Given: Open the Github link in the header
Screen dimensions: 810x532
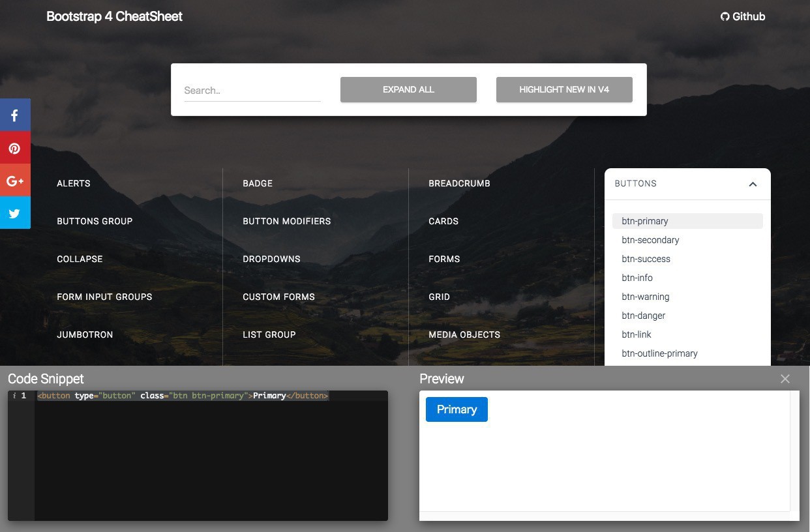Looking at the screenshot, I should 742,16.
